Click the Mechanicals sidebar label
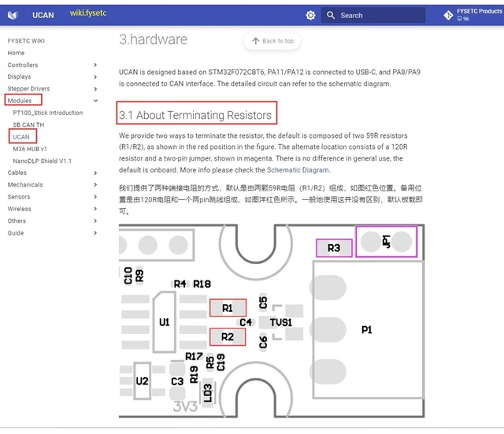This screenshot has height=434, width=504. (x=25, y=185)
